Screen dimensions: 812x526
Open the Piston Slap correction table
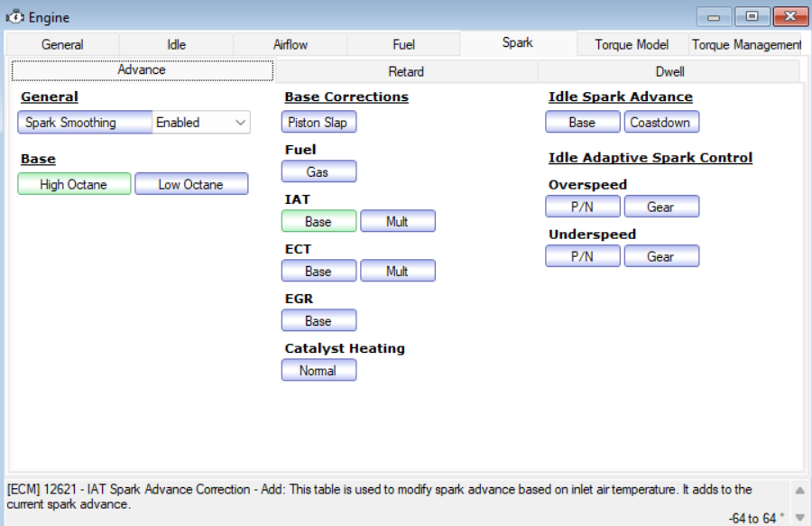coord(318,122)
